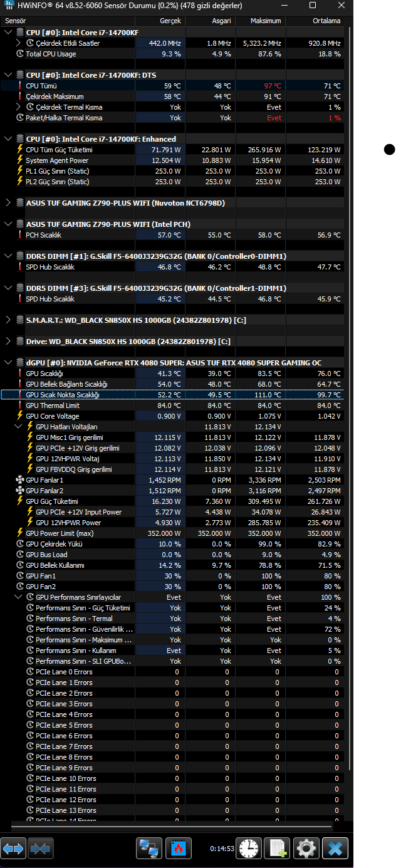Click the thermometer icon beside GPU Sıcaklığı
This screenshot has height=868, width=396.
(20, 374)
